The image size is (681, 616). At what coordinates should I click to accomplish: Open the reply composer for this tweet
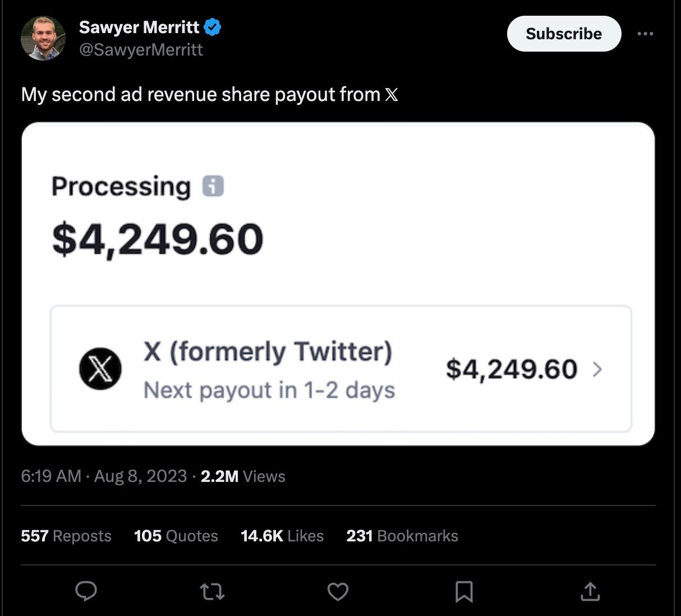pyautogui.click(x=85, y=591)
